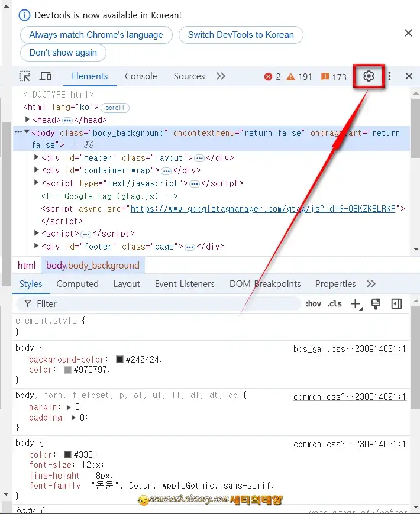Screen dimensions: 420x514
Task: Open the DevTools three-dot customize menu
Action: pos(389,76)
